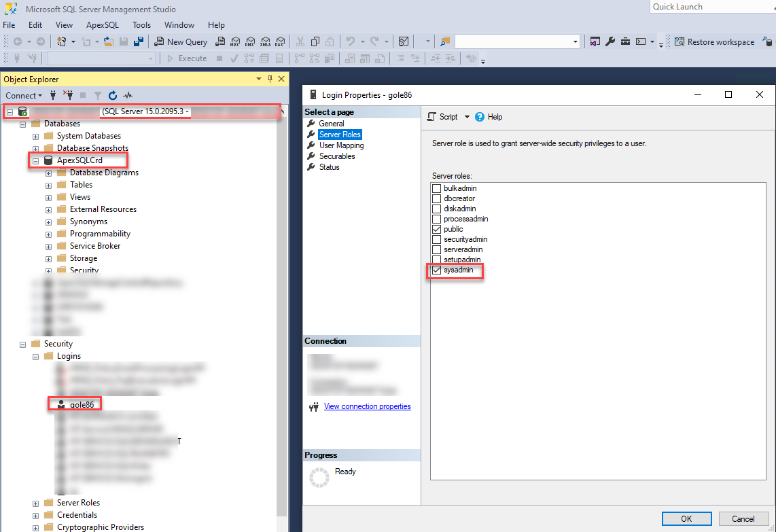Check the dbcreator server role
The width and height of the screenshot is (776, 532).
pyautogui.click(x=436, y=198)
